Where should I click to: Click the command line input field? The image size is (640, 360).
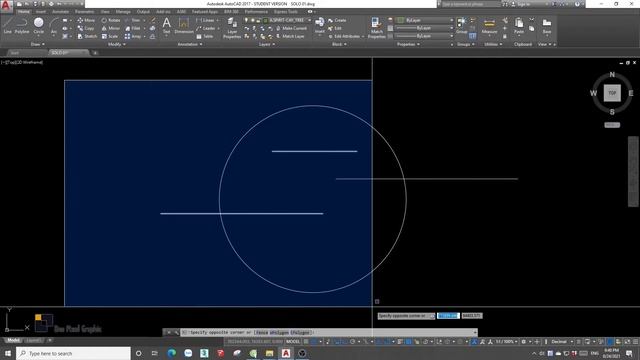pyautogui.click(x=329, y=333)
